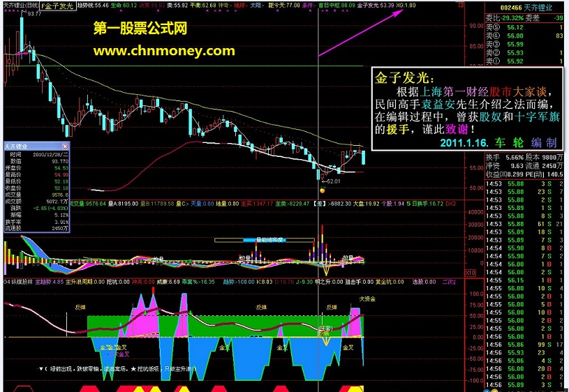Click the 40000 volume axis label
The width and height of the screenshot is (569, 392).
click(x=476, y=212)
